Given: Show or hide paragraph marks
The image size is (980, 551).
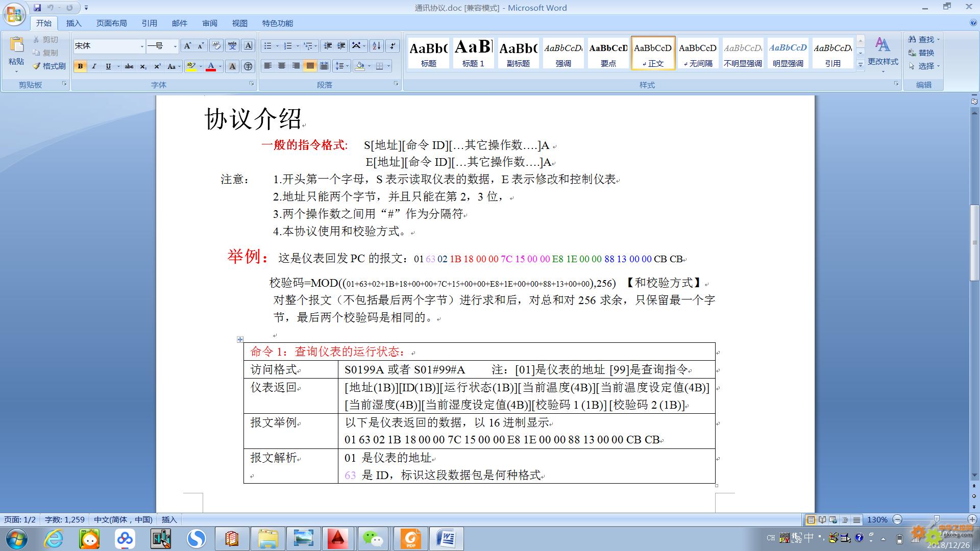Looking at the screenshot, I should (x=392, y=46).
